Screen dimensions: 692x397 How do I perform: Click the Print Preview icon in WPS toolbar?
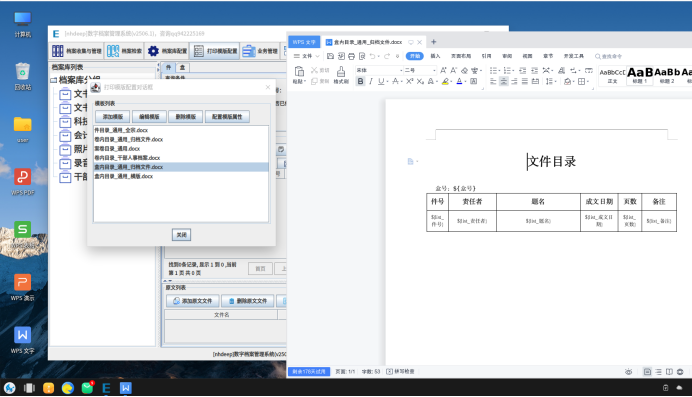362,56
